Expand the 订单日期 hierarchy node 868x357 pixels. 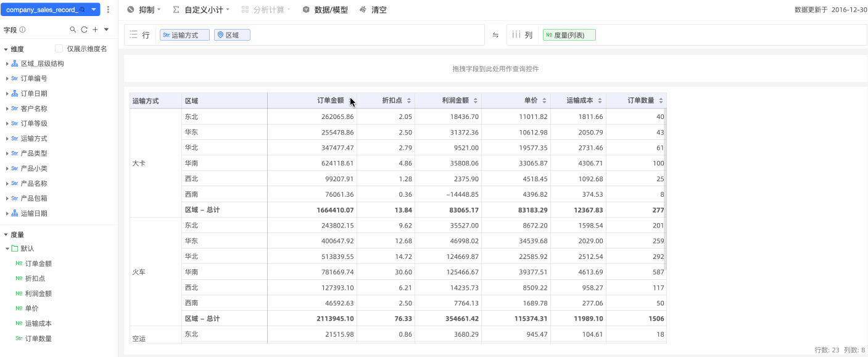pos(7,94)
